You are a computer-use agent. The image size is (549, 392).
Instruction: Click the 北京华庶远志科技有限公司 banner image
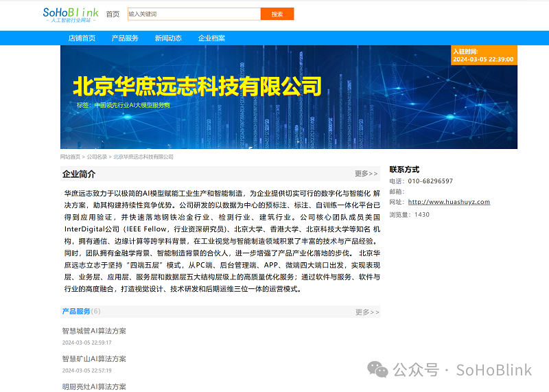pos(289,97)
